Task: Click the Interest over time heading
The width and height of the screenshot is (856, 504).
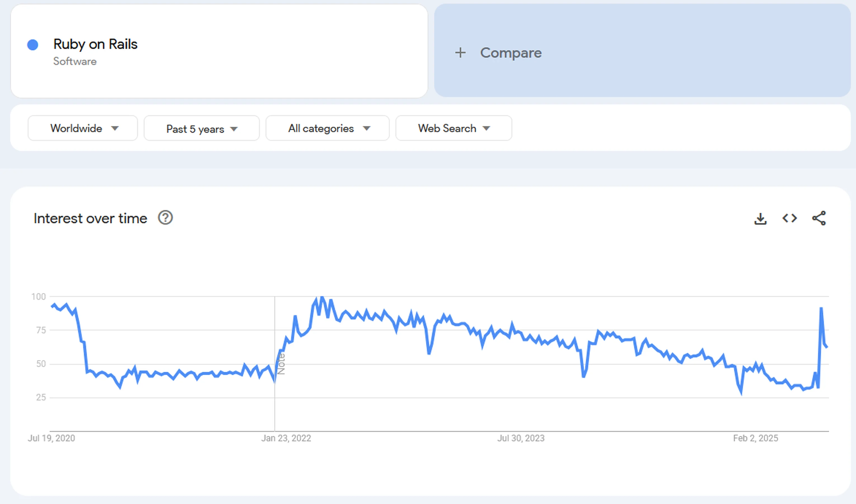Action: click(90, 218)
